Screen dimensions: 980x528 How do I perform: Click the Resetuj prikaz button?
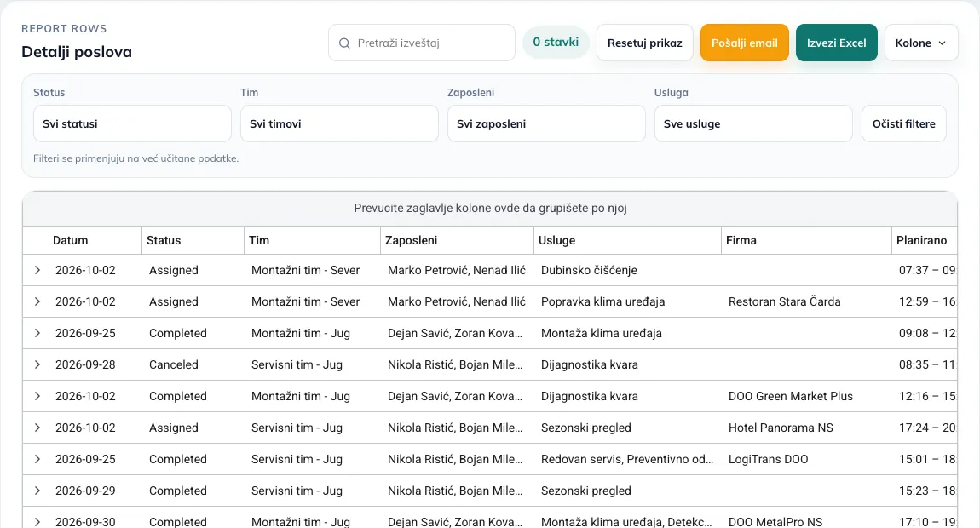(645, 43)
